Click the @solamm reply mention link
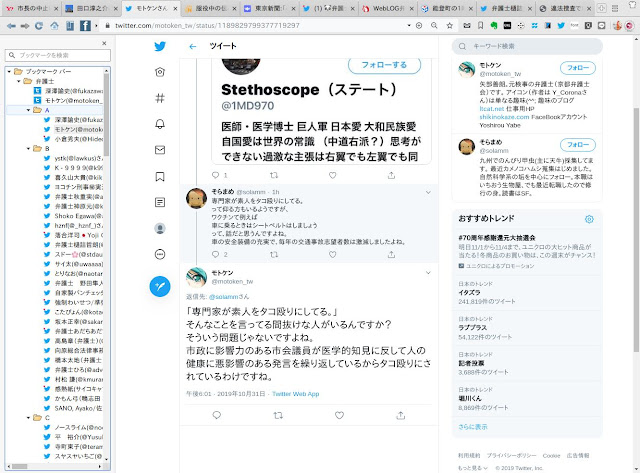The image size is (640, 473). pyautogui.click(x=223, y=297)
